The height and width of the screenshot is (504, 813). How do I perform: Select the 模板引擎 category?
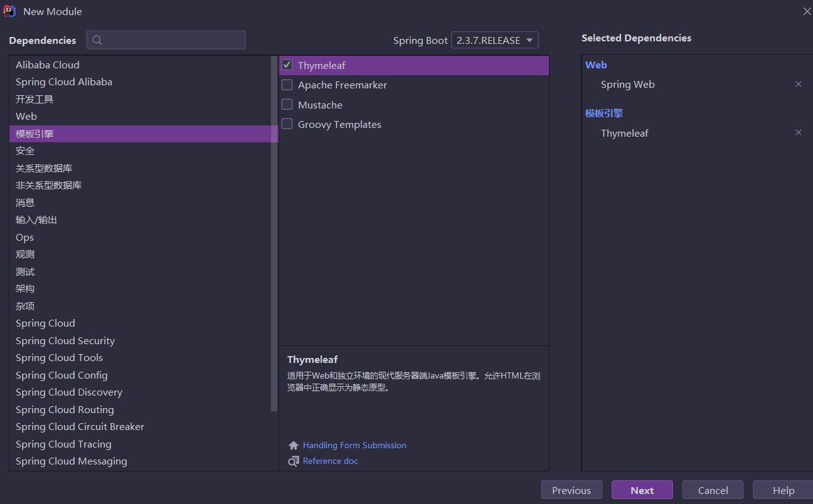(140, 134)
